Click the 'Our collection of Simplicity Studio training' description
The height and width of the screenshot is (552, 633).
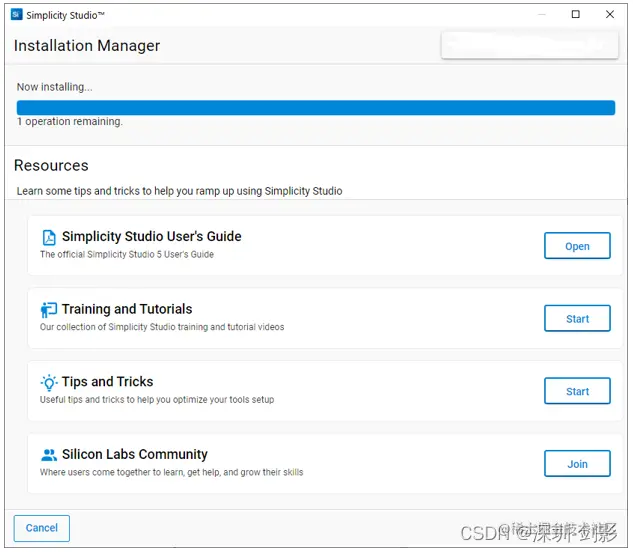coord(162,327)
